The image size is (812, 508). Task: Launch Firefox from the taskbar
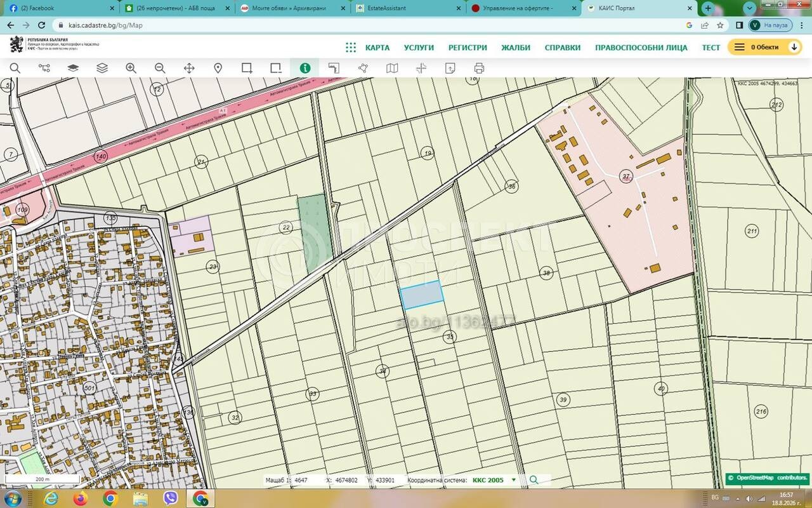point(80,498)
